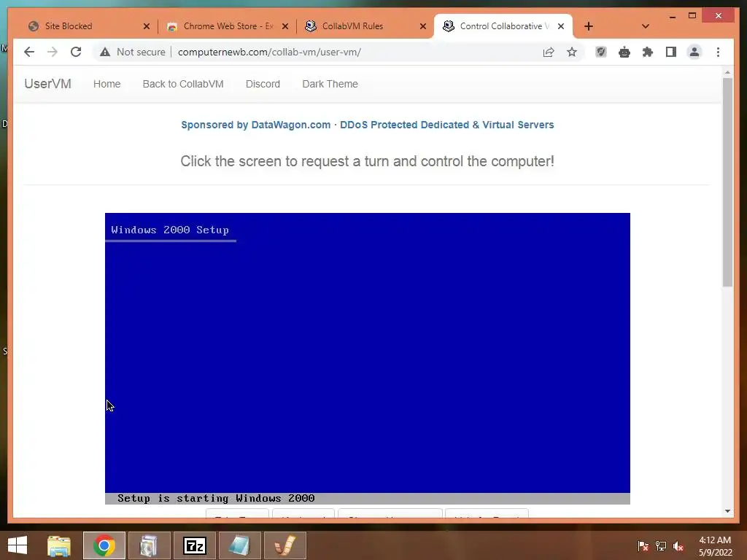Image resolution: width=747 pixels, height=560 pixels.
Task: Close the CollabVM Rules tab
Action: [x=422, y=26]
